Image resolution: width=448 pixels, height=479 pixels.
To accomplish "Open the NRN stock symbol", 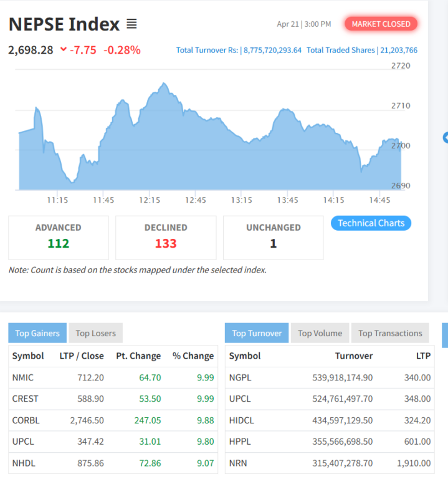I will point(238,463).
